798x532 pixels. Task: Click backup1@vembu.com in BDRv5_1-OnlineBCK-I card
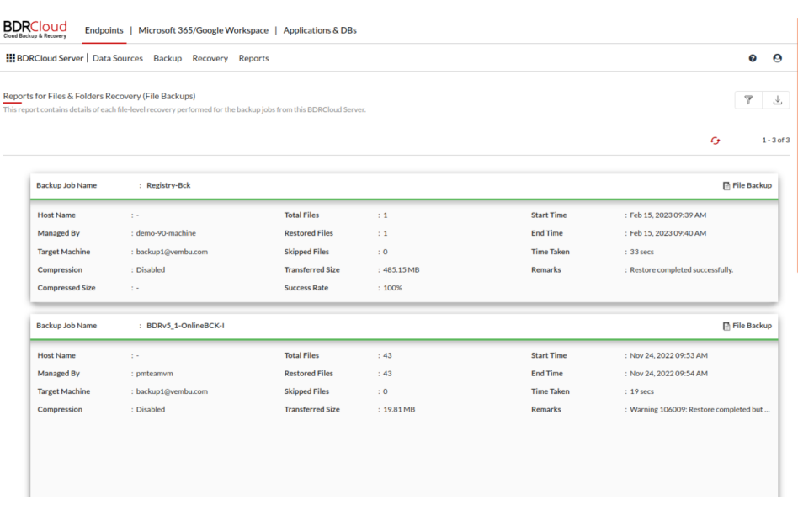(x=172, y=391)
